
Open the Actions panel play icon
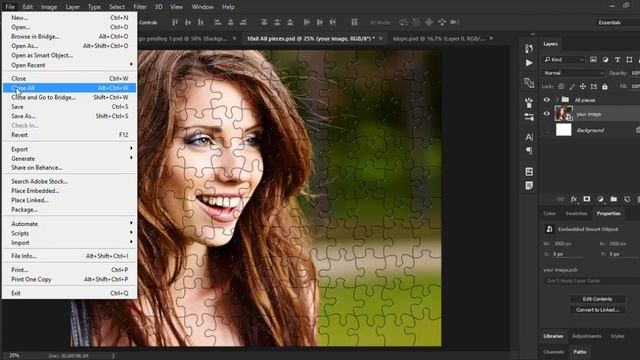point(529,63)
